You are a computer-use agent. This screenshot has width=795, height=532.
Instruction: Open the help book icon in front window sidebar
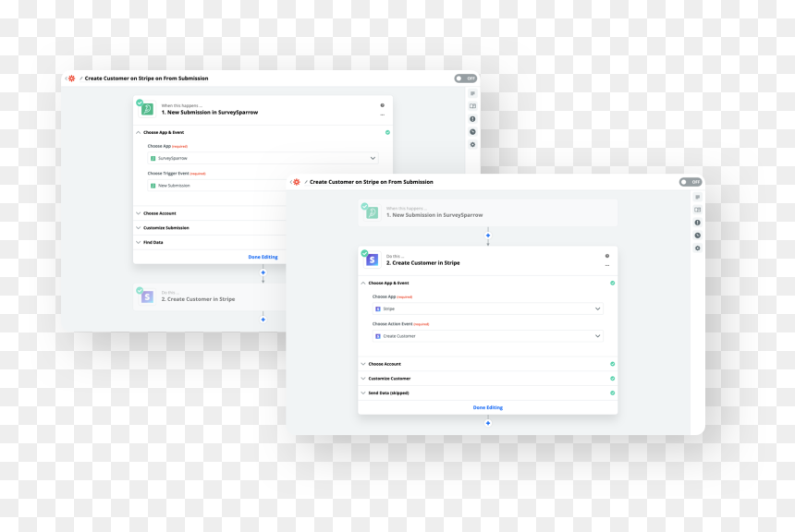698,210
